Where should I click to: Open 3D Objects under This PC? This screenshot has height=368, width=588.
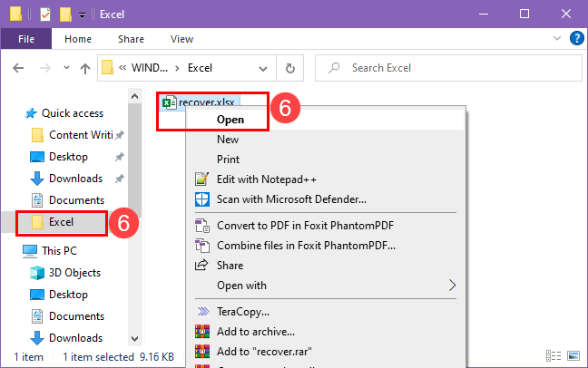click(x=74, y=273)
